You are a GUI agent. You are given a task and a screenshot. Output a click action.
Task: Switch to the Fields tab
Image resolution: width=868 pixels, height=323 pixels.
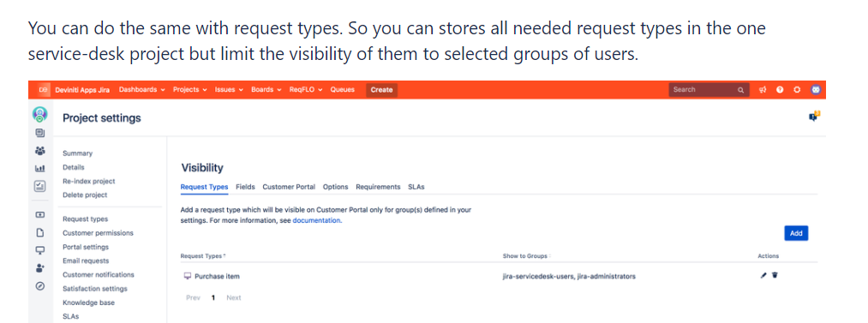pyautogui.click(x=245, y=187)
